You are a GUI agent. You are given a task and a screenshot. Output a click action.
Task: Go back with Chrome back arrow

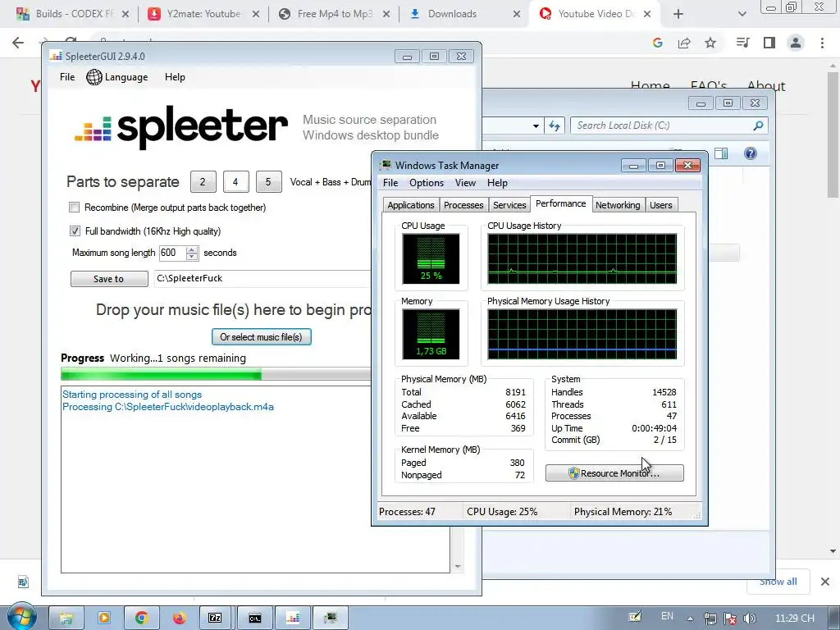(18, 43)
